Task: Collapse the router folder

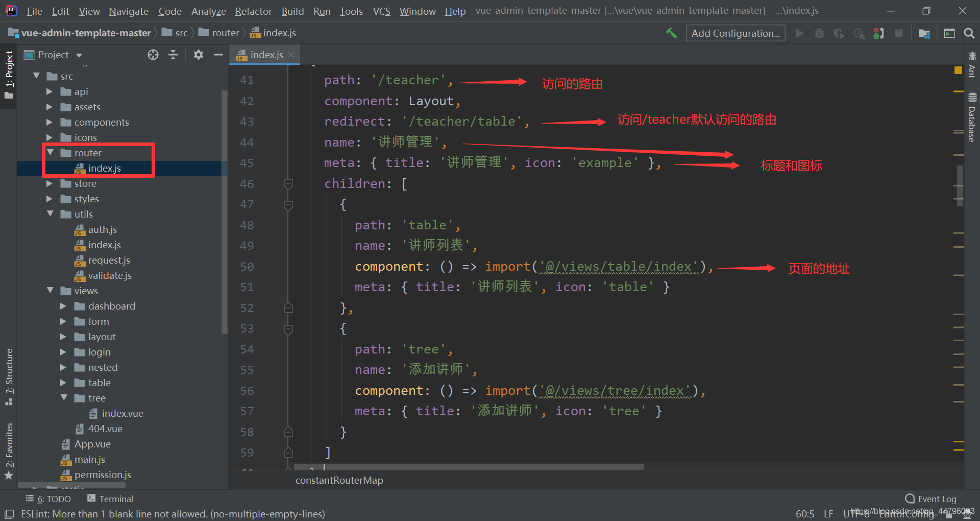Action: click(x=50, y=153)
